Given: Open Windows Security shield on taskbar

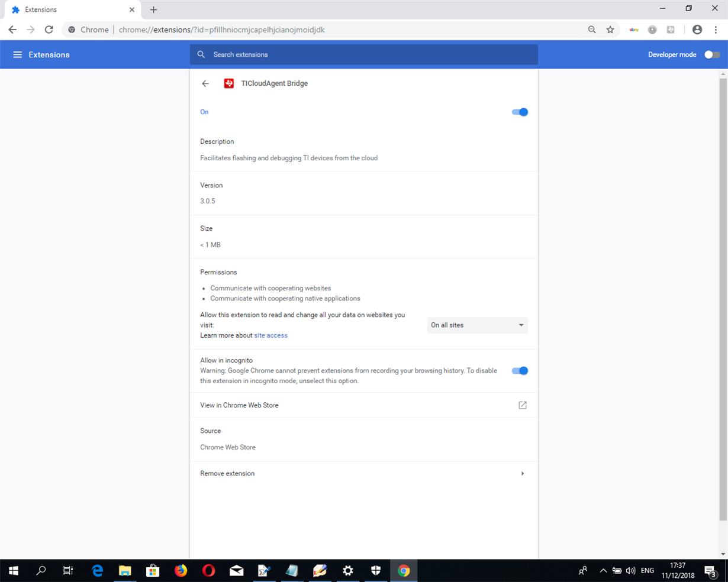Looking at the screenshot, I should point(376,571).
